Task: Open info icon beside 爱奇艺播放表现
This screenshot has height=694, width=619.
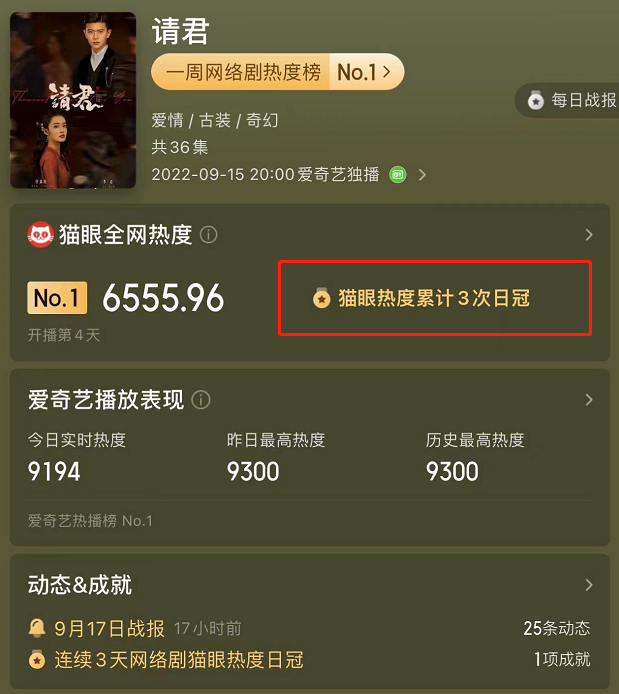Action: pyautogui.click(x=201, y=400)
